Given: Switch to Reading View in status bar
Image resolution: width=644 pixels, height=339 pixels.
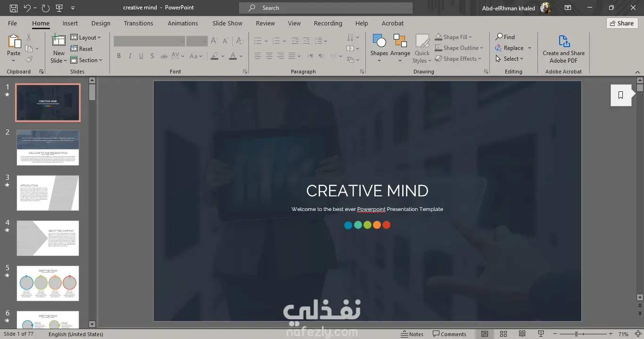Looking at the screenshot, I should [x=522, y=334].
